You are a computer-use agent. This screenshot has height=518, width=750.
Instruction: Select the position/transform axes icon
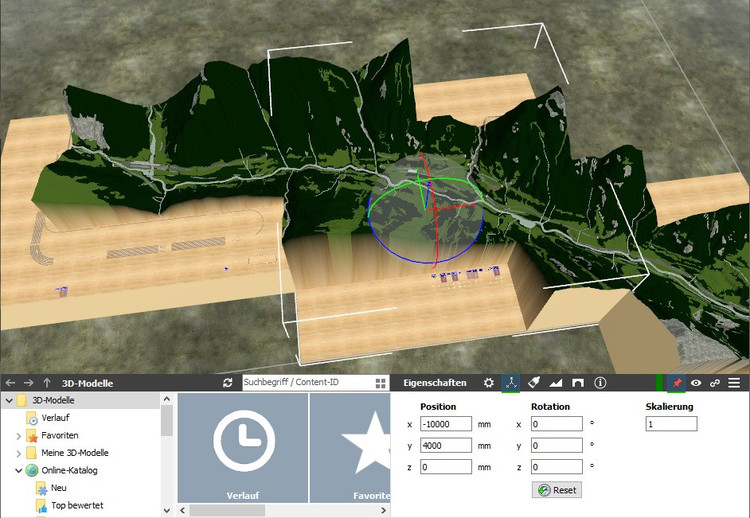[511, 383]
